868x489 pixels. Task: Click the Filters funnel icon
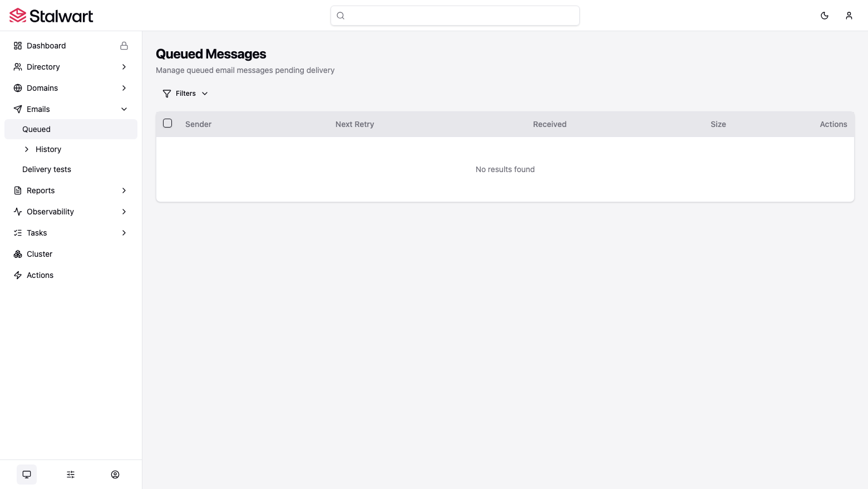pos(167,94)
